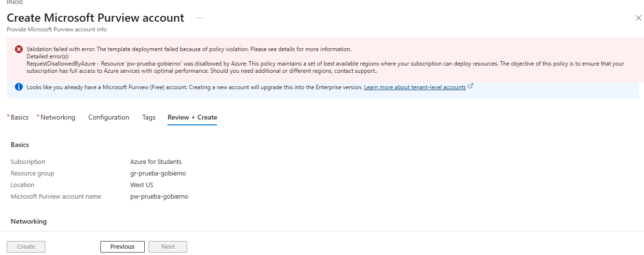The width and height of the screenshot is (644, 255).
Task: Select the 'Azure for Students' subscription value
Action: pos(156,162)
